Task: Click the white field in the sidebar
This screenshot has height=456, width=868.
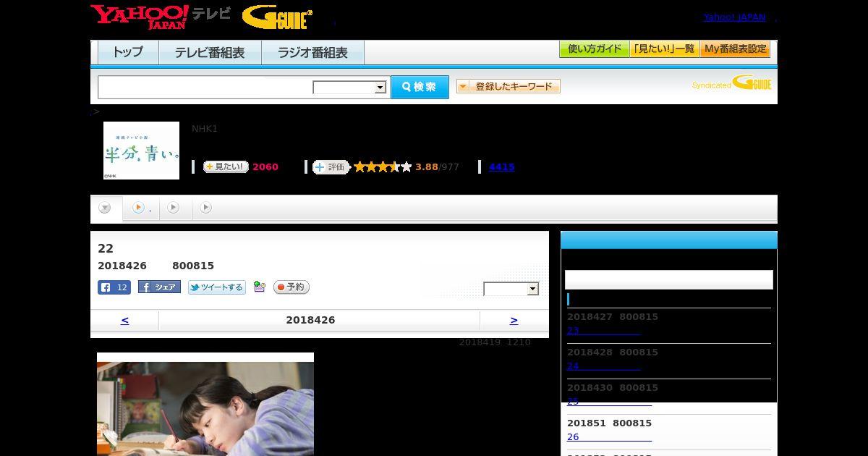Action: click(x=669, y=280)
